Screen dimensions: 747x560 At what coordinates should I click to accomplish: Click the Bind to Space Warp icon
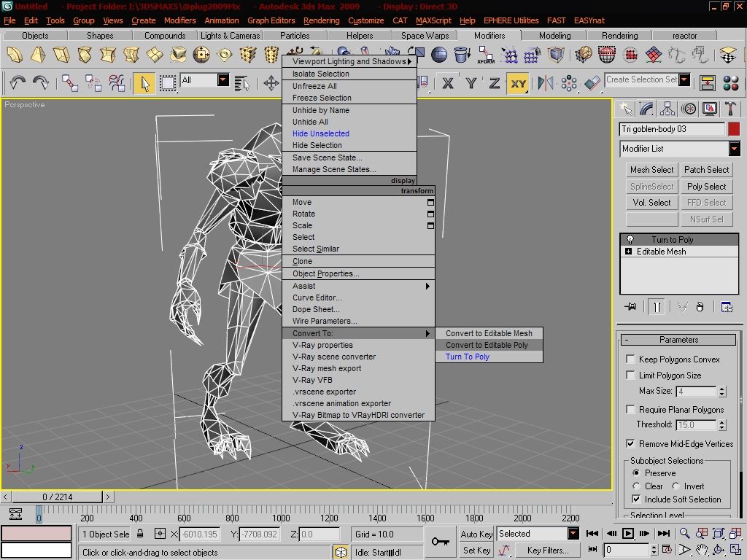tap(117, 83)
